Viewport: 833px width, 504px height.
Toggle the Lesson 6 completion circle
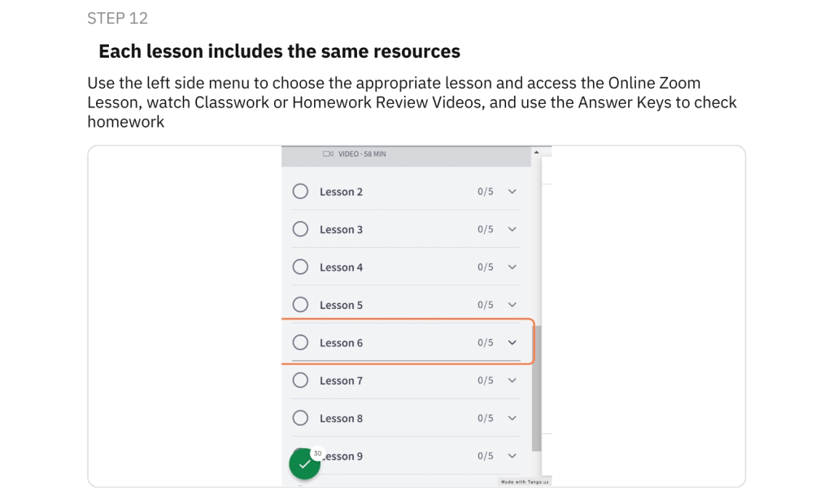pyautogui.click(x=300, y=342)
